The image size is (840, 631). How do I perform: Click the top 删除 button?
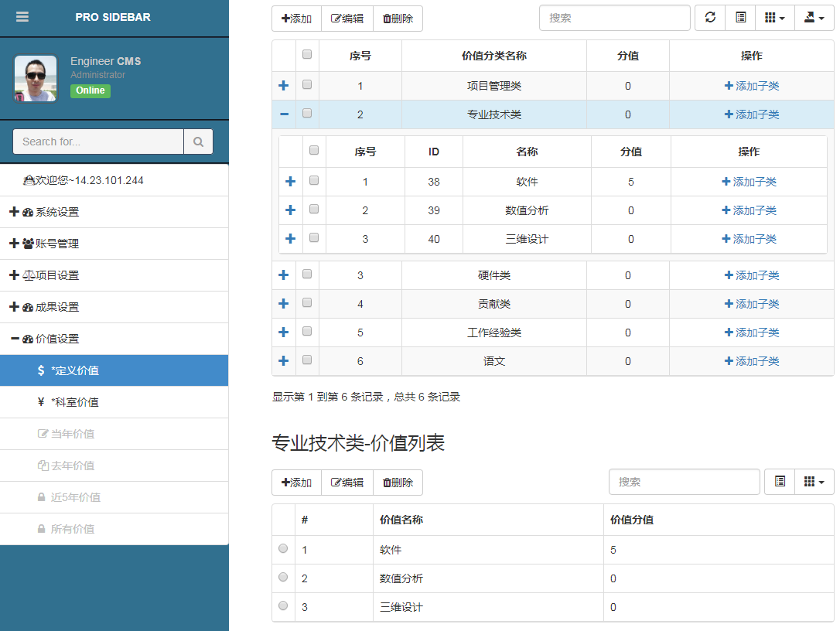tap(398, 19)
